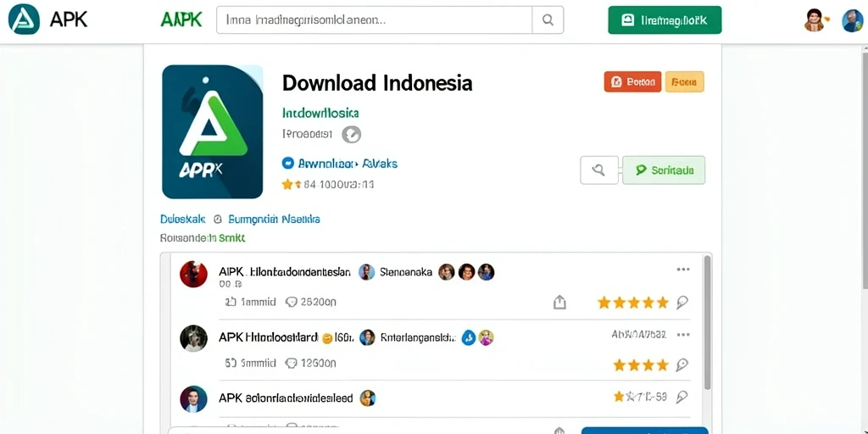The height and width of the screenshot is (434, 868).
Task: Open the blue Awnnoliaor Aviaks link
Action: pyautogui.click(x=348, y=164)
